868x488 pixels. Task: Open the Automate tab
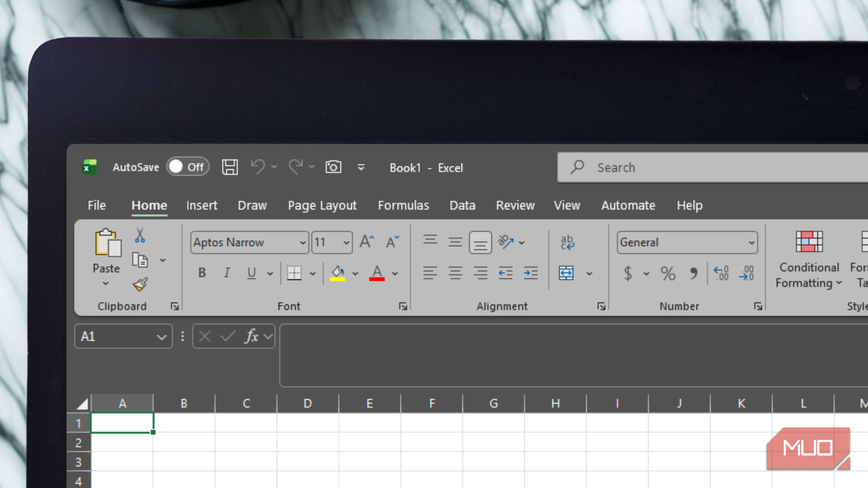coord(628,206)
